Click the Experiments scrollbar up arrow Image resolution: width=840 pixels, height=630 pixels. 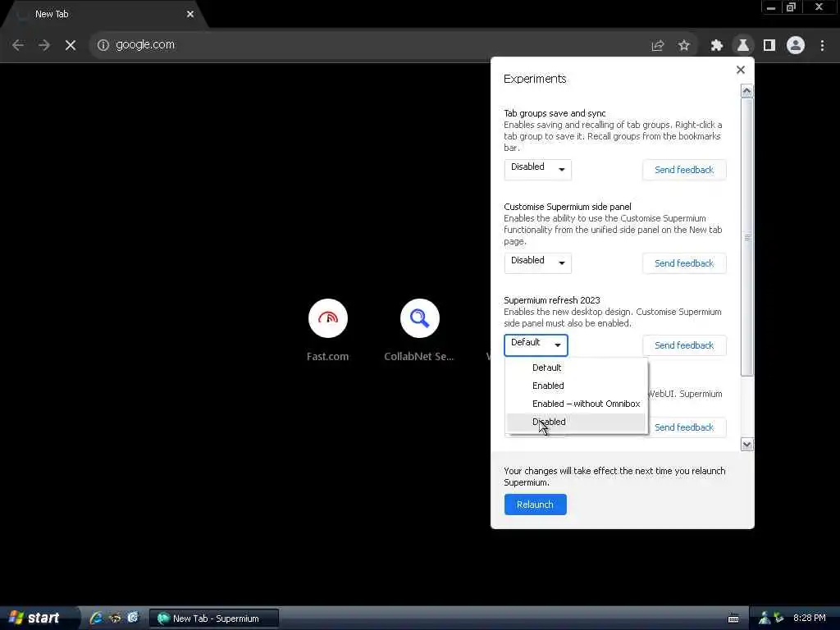click(x=746, y=91)
